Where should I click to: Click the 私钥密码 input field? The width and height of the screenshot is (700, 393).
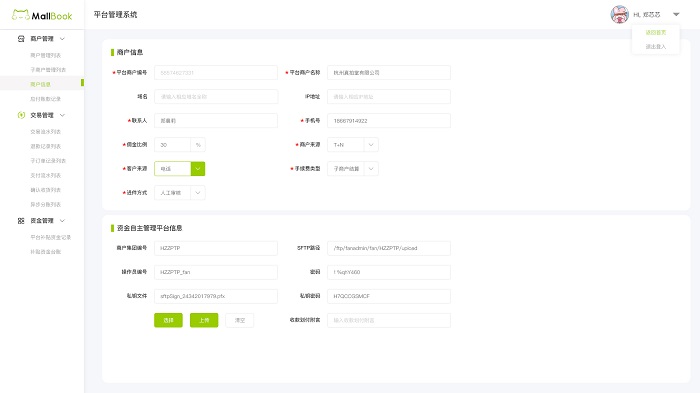tap(389, 296)
